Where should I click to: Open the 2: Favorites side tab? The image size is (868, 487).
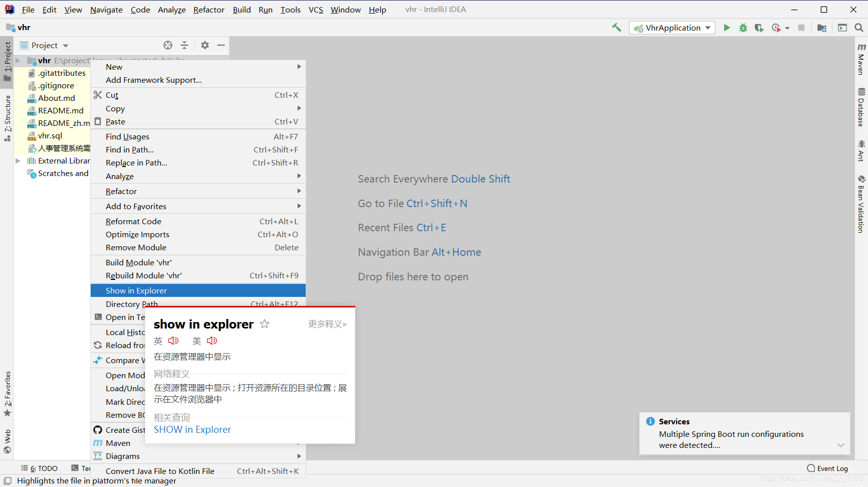click(x=7, y=394)
